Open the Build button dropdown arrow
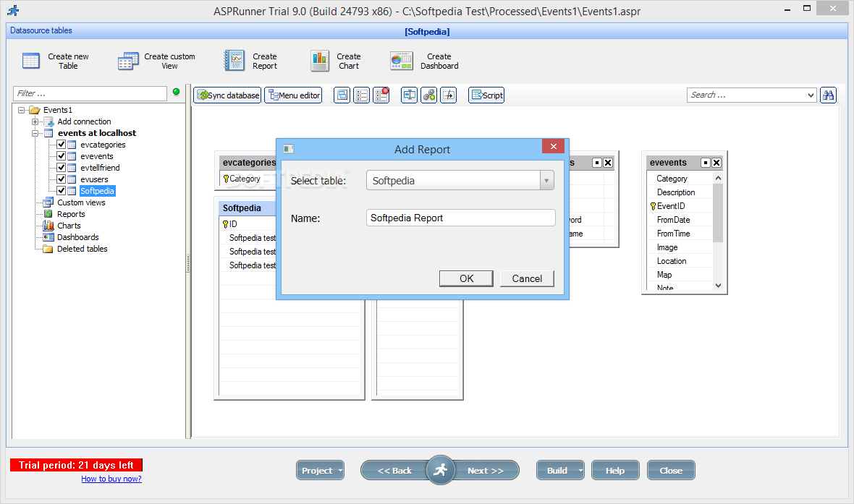This screenshot has width=854, height=504. point(580,470)
